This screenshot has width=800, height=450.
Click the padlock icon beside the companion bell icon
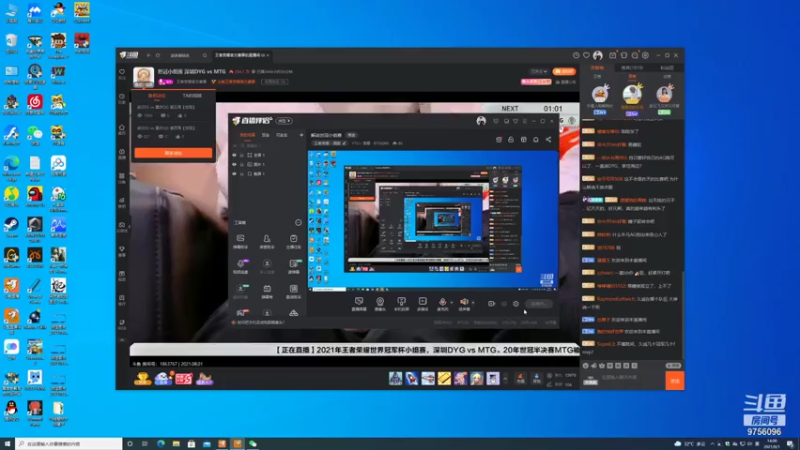(x=511, y=139)
